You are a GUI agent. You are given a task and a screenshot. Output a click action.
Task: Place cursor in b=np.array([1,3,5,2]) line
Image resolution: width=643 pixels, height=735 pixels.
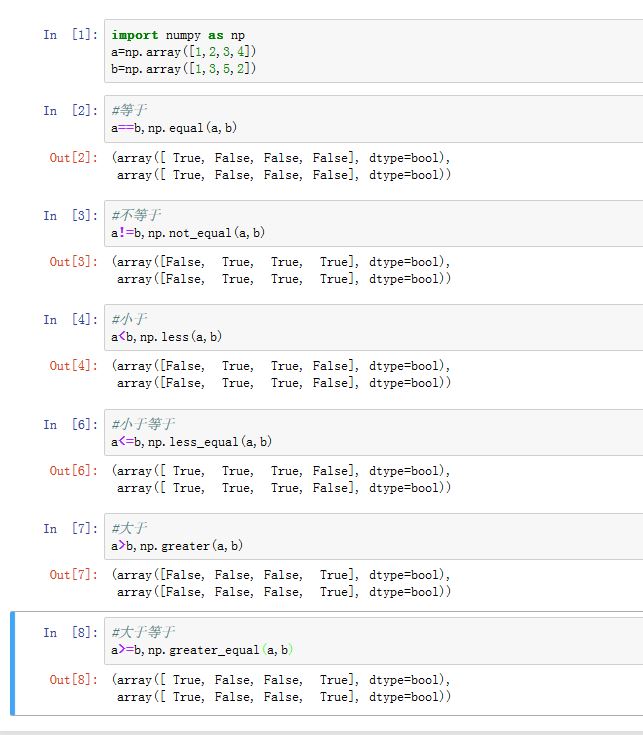point(184,69)
